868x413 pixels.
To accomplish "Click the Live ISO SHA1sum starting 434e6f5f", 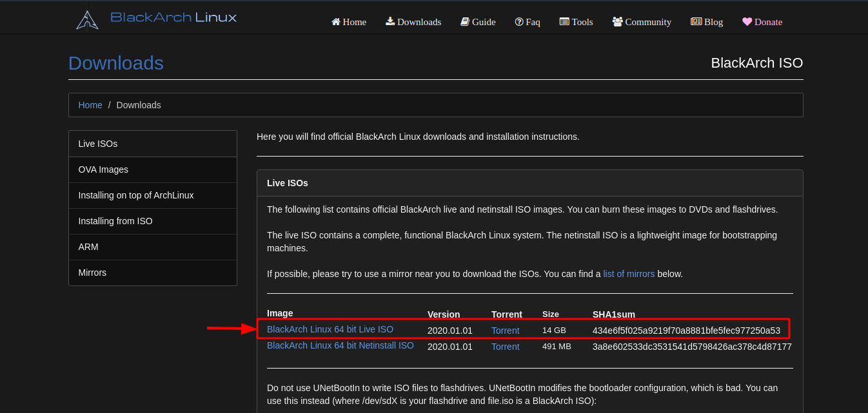I will pyautogui.click(x=686, y=331).
